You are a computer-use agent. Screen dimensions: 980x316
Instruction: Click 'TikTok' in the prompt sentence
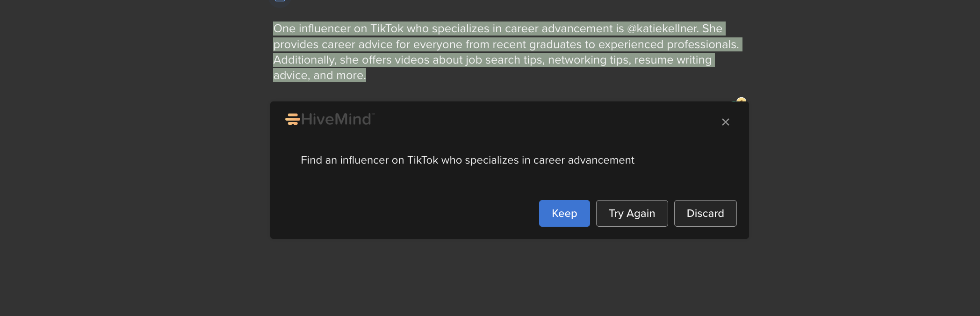coord(423,160)
